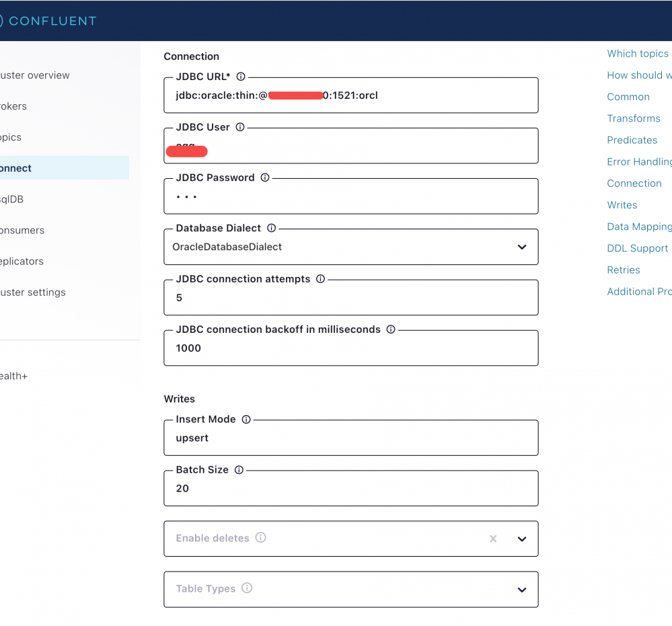Open Health+ in the sidebar
Image resolution: width=672 pixels, height=626 pixels.
[14, 376]
